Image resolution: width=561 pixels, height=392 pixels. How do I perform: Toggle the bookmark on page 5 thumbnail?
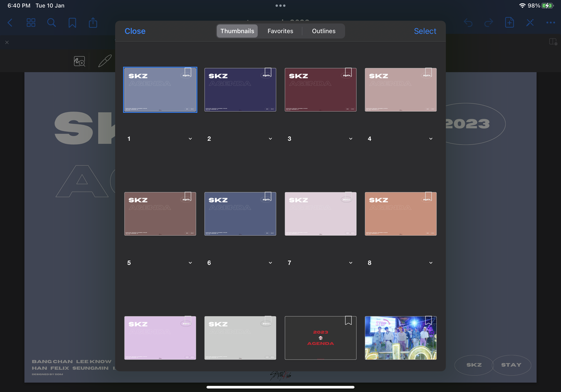(x=188, y=196)
